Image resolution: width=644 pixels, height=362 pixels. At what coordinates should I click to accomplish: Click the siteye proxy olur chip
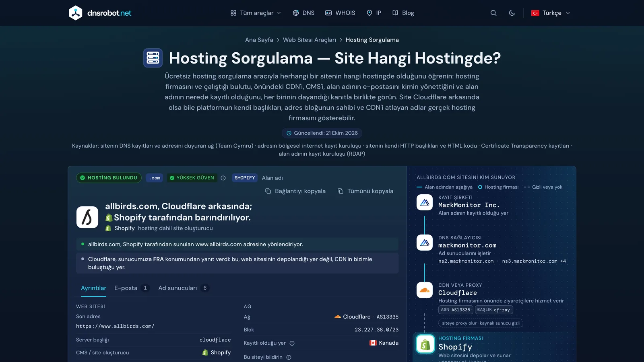pyautogui.click(x=481, y=323)
